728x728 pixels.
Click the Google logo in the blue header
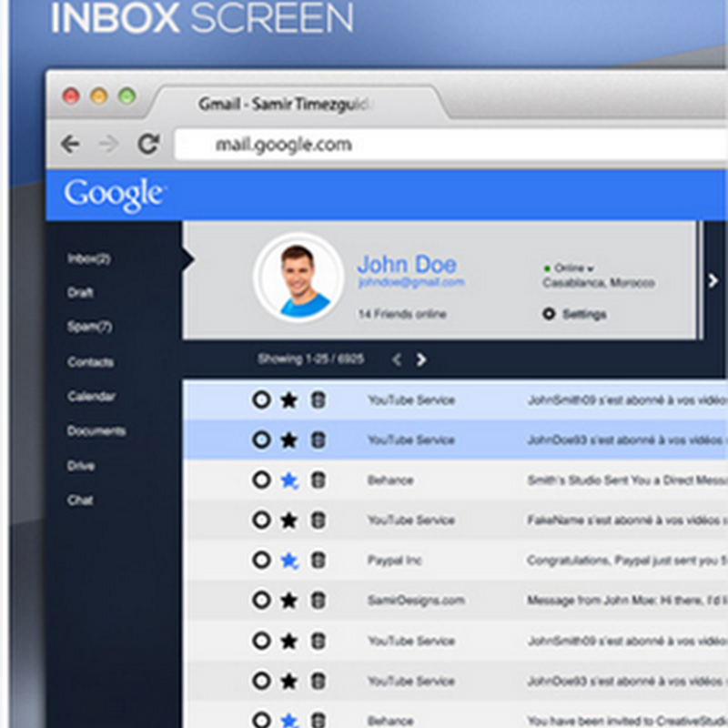pyautogui.click(x=115, y=194)
